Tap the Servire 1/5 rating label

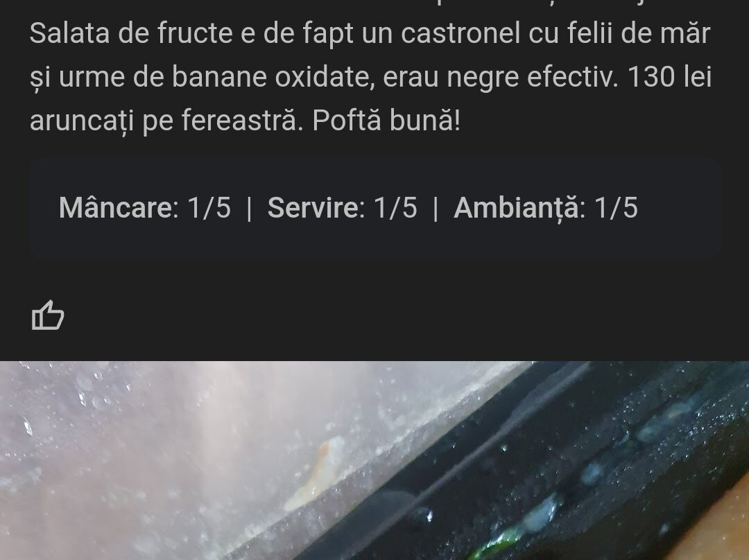click(342, 208)
